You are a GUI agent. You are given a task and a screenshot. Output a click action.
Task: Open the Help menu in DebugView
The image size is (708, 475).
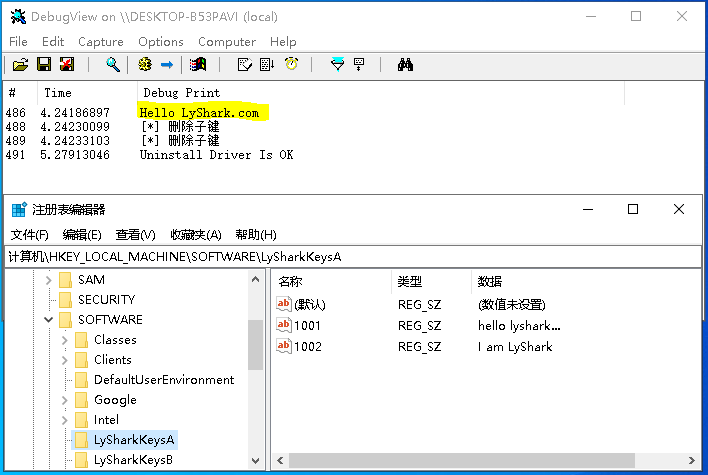pos(283,42)
